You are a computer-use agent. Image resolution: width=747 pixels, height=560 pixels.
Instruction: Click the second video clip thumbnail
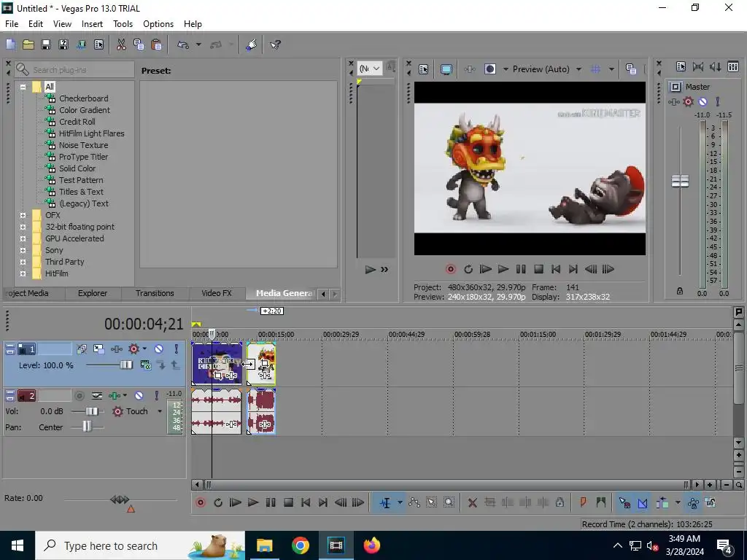point(261,365)
